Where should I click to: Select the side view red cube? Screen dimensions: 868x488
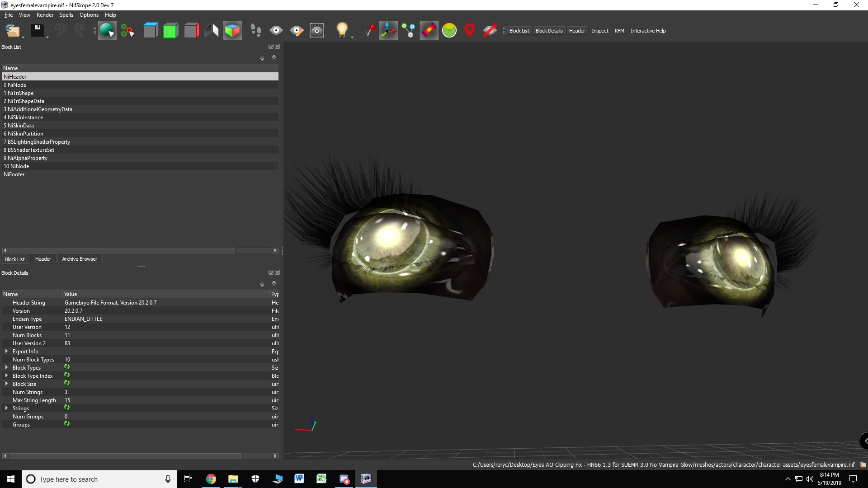pos(191,31)
